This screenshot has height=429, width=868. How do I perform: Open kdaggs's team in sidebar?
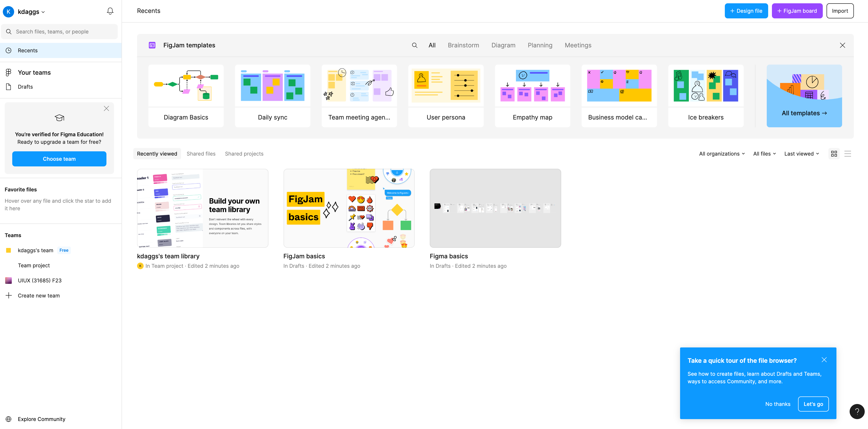pyautogui.click(x=35, y=250)
